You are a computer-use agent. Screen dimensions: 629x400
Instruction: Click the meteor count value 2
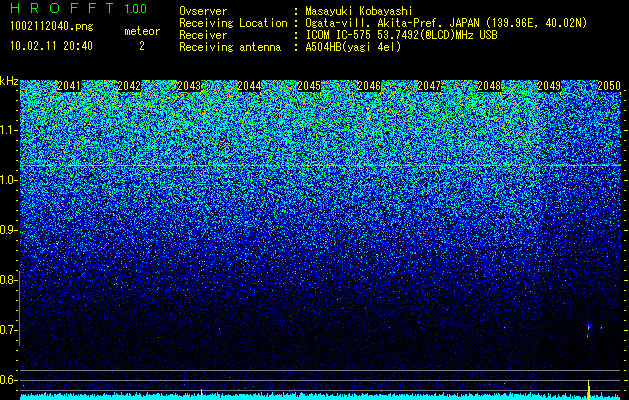click(142, 46)
